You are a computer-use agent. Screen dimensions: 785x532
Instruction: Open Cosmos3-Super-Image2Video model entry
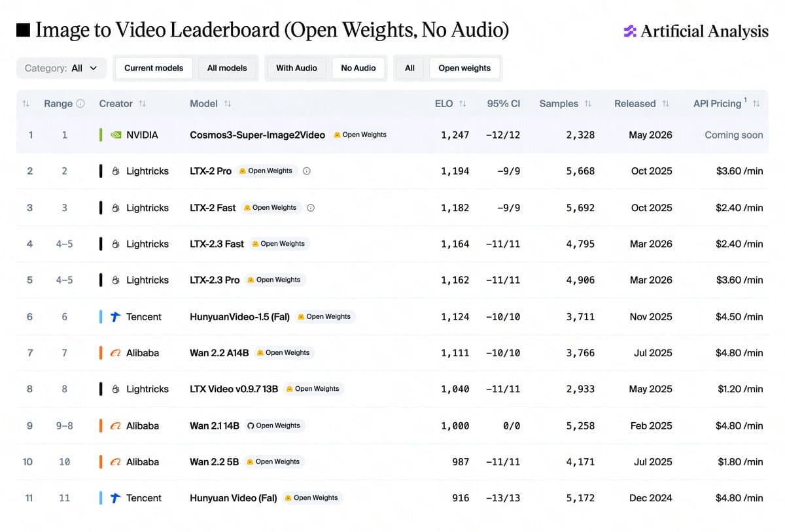click(257, 135)
